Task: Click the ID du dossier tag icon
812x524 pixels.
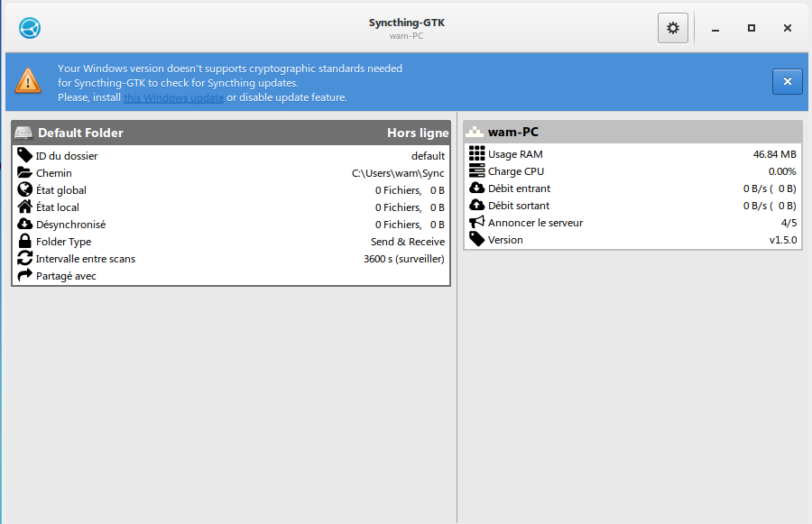Action: (25, 156)
